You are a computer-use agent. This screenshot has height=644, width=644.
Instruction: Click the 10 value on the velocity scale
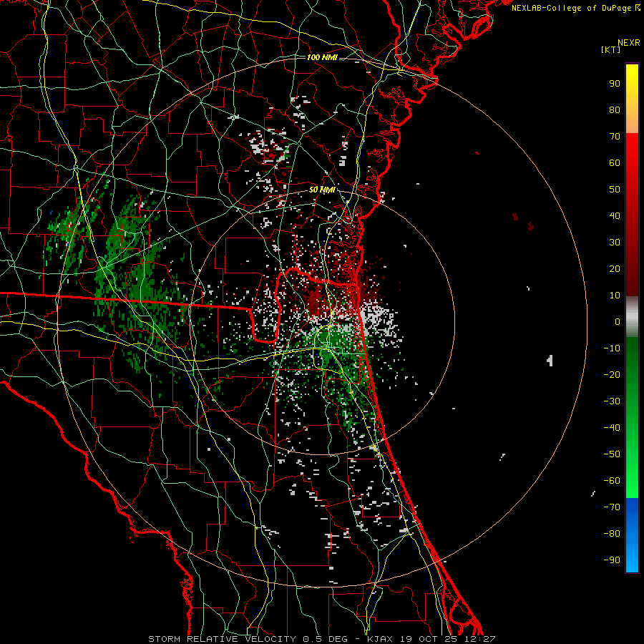[615, 296]
